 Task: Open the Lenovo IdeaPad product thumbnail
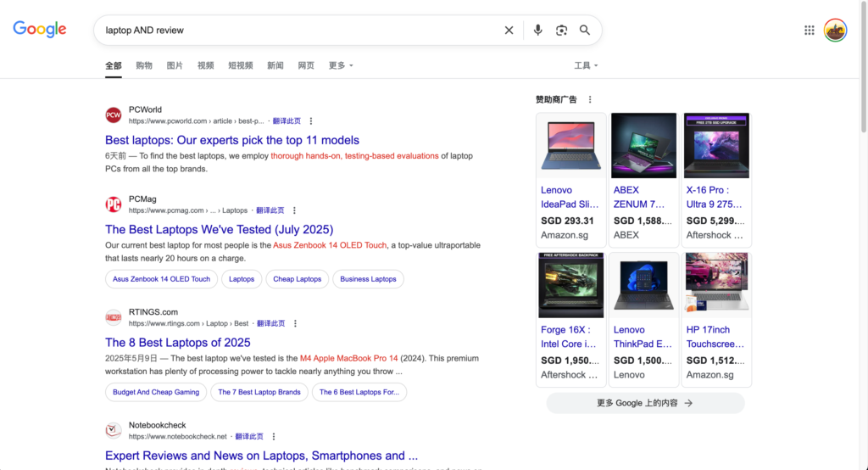point(570,145)
